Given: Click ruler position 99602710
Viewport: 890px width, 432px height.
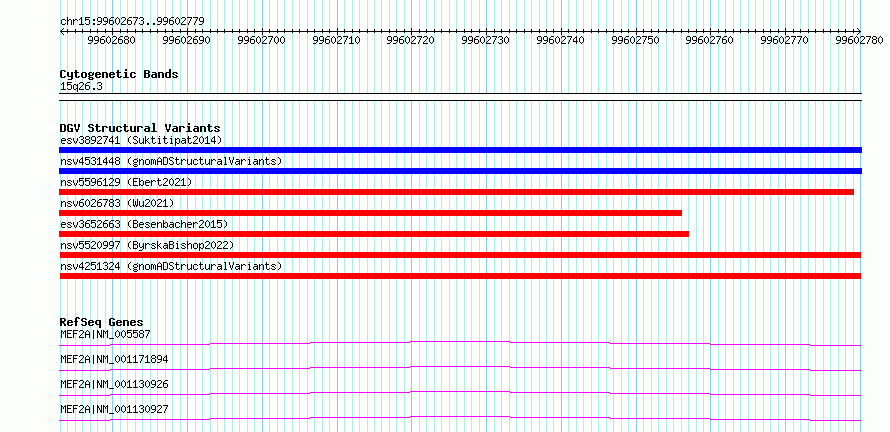Looking at the screenshot, I should 337,40.
